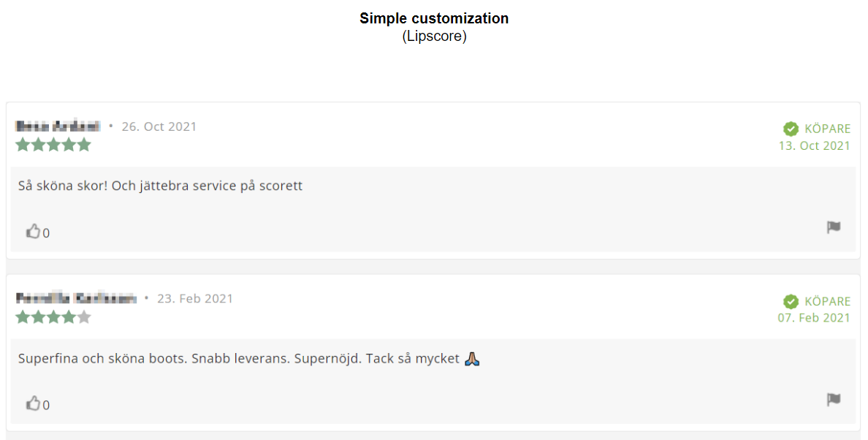Click the "Simple customization" heading
Image resolution: width=868 pixels, height=440 pixels.
[434, 18]
